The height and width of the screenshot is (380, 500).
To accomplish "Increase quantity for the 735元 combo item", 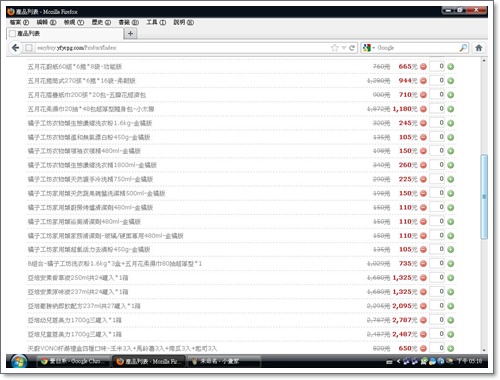I will 451,264.
